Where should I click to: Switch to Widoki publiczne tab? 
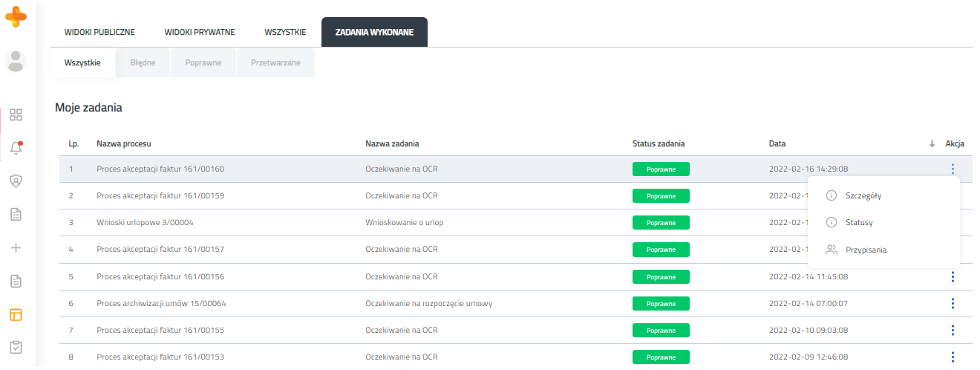(x=99, y=32)
